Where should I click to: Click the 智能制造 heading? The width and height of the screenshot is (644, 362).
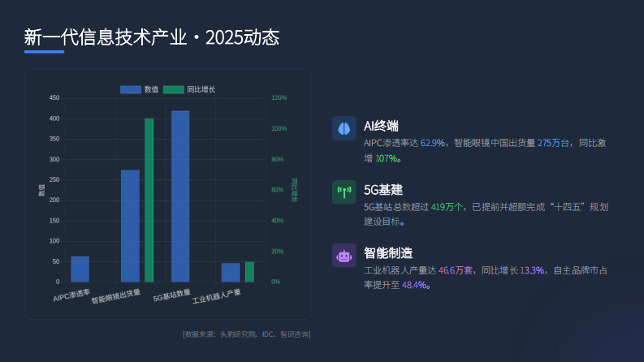[388, 252]
